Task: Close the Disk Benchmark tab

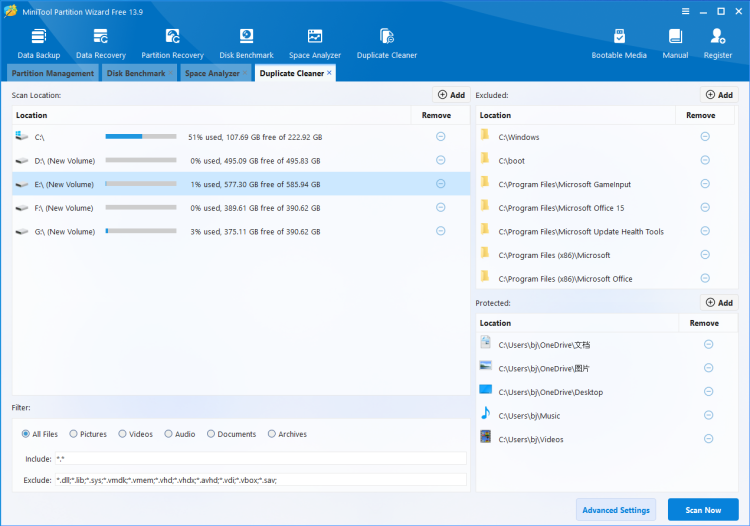Action: tap(170, 73)
